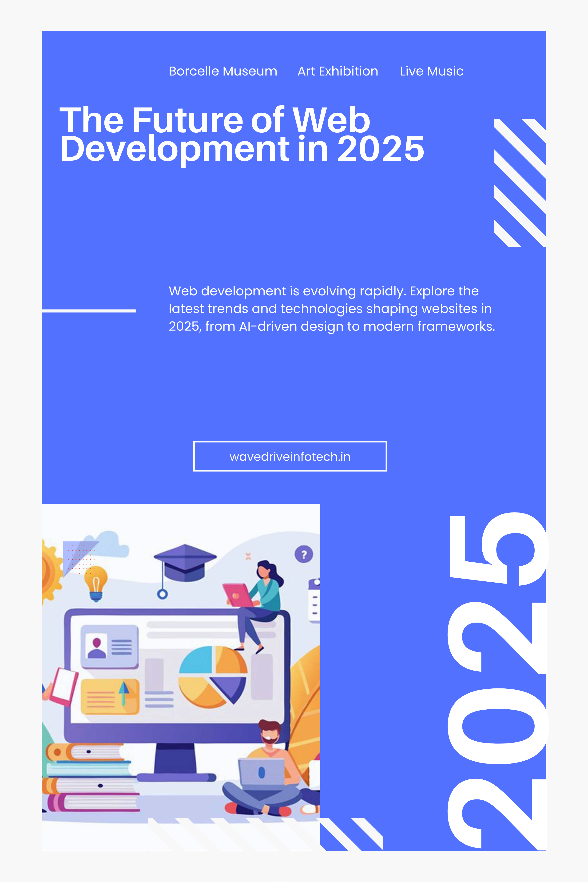Visit wavedriveinfotech.in

(x=290, y=456)
